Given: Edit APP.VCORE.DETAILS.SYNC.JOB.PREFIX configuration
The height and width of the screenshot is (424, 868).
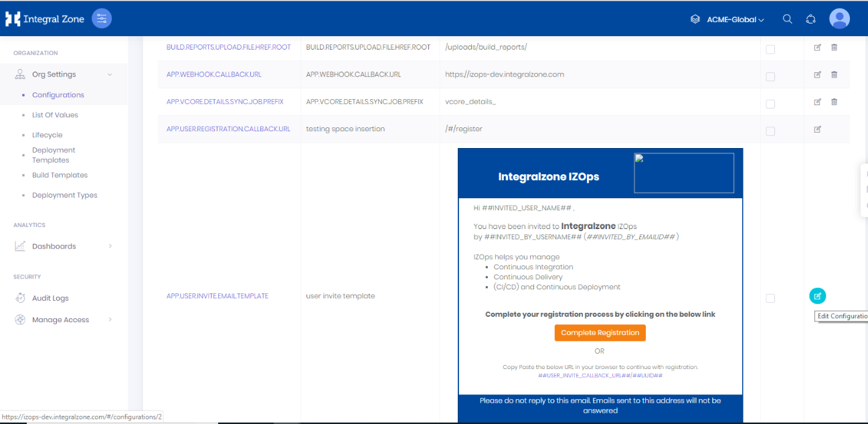Looking at the screenshot, I should (x=817, y=102).
